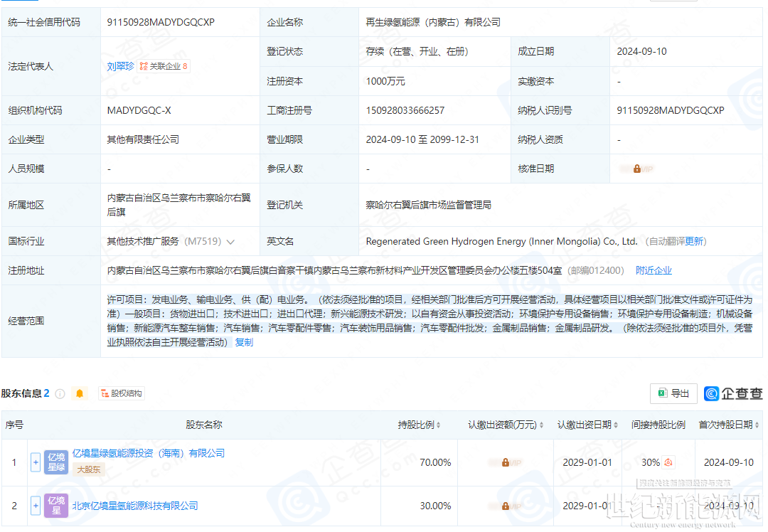Image resolution: width=768 pixels, height=532 pixels.
Task: Expand row for 北京亿境星氢能源科技 shareholder
Action: pos(36,506)
